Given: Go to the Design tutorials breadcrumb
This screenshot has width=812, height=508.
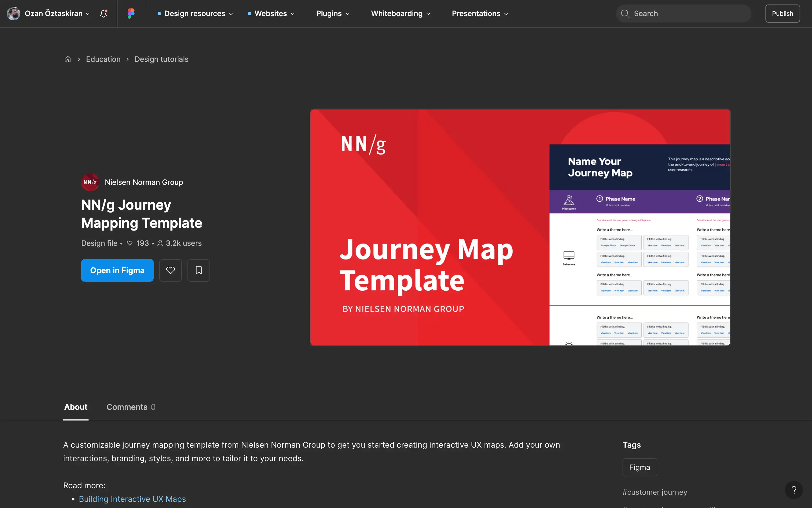Looking at the screenshot, I should click(x=161, y=59).
